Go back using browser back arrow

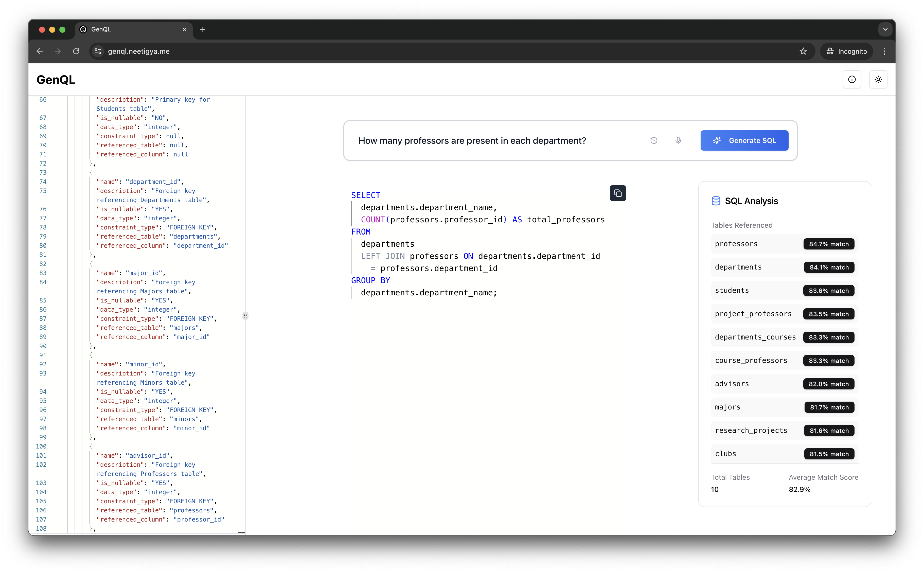tap(40, 51)
